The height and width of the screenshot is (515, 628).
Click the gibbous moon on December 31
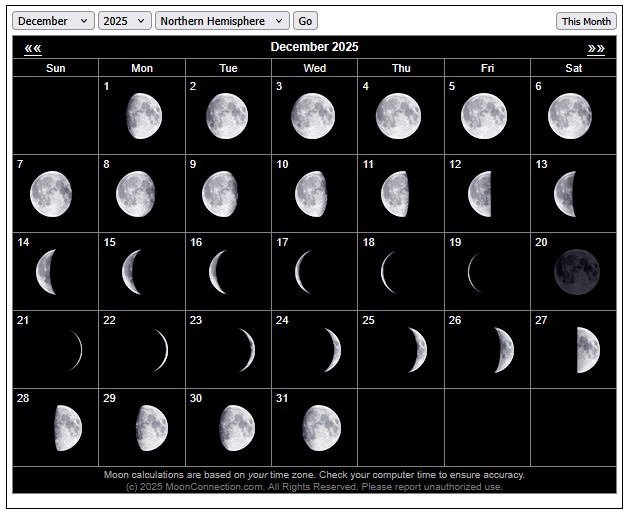[321, 427]
